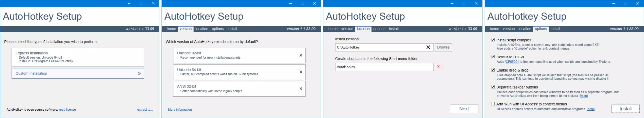Image resolution: width=644 pixels, height=118 pixels.
Task: Open home tab in location window
Action: point(333,29)
